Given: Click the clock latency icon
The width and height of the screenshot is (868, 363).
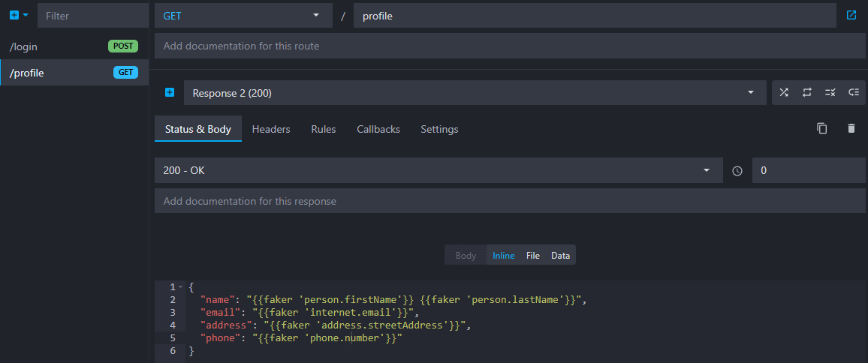Looking at the screenshot, I should click(737, 171).
